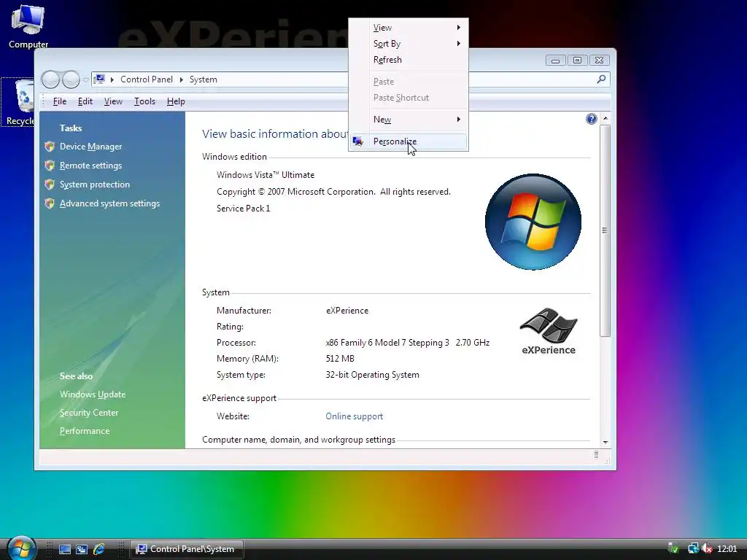747x560 pixels.
Task: Click the vertical scrollbar thumb
Action: pyautogui.click(x=605, y=230)
